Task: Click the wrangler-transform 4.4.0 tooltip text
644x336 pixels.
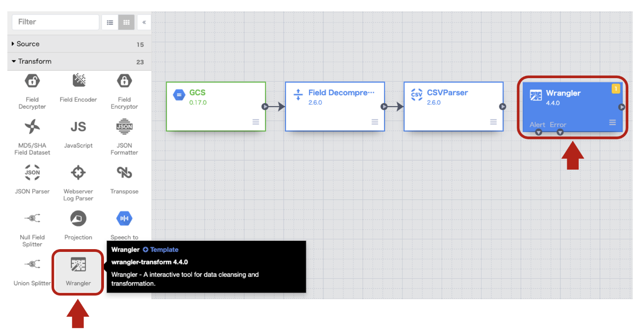Action: point(149,262)
